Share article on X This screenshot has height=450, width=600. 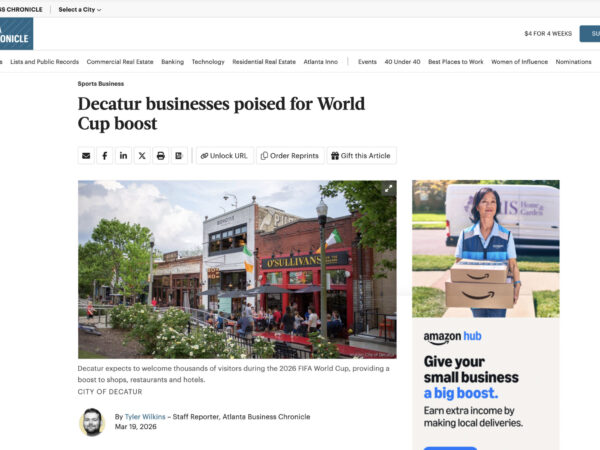(142, 156)
